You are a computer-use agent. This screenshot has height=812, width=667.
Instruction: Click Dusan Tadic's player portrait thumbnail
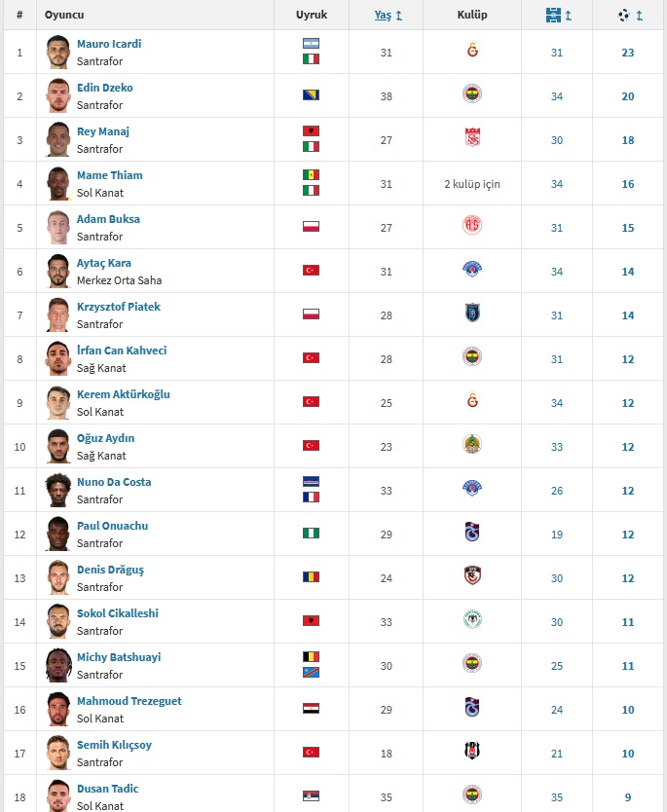(58, 796)
